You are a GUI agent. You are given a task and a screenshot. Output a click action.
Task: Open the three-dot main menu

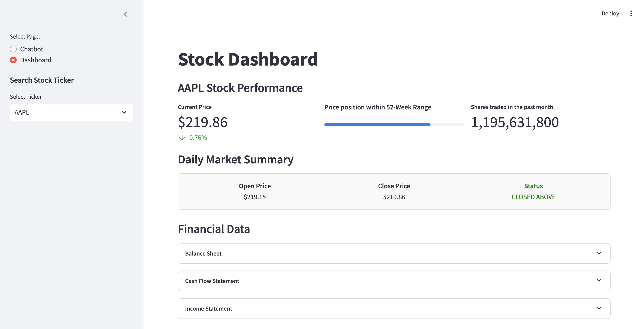[631, 13]
